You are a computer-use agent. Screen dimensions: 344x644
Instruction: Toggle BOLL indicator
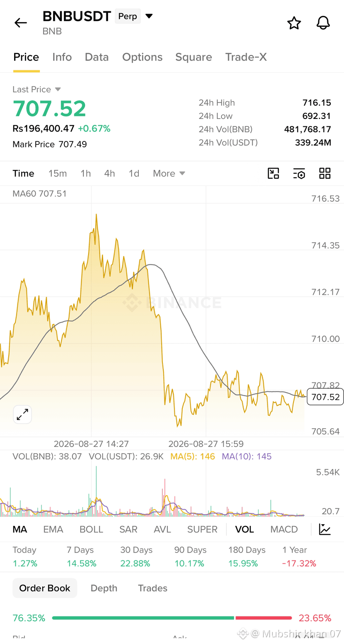click(91, 529)
